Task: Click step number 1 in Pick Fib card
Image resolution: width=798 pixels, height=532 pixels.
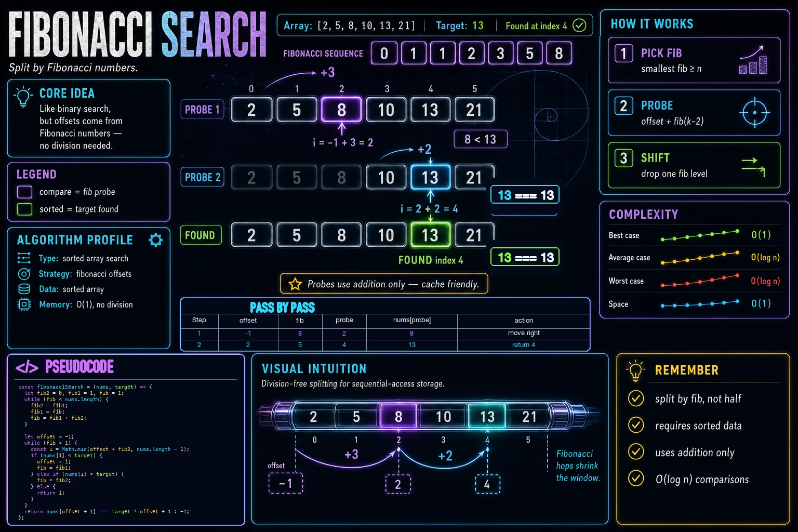Action: click(623, 53)
